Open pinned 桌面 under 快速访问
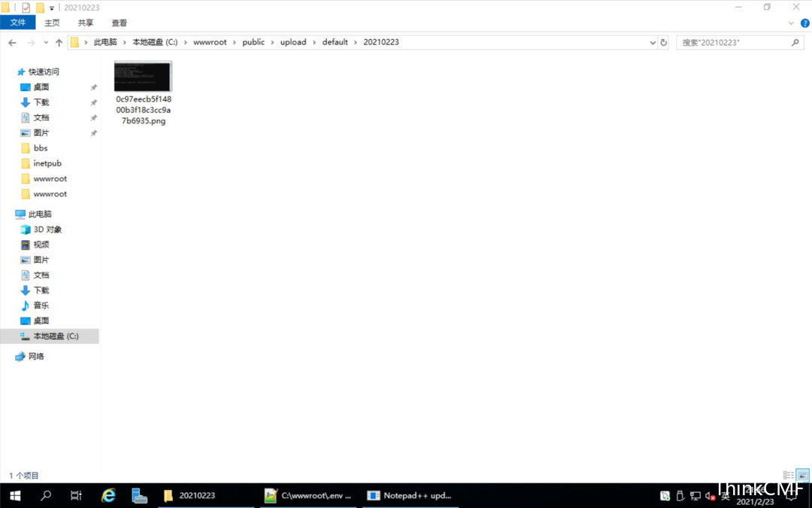812x508 pixels. pos(41,87)
